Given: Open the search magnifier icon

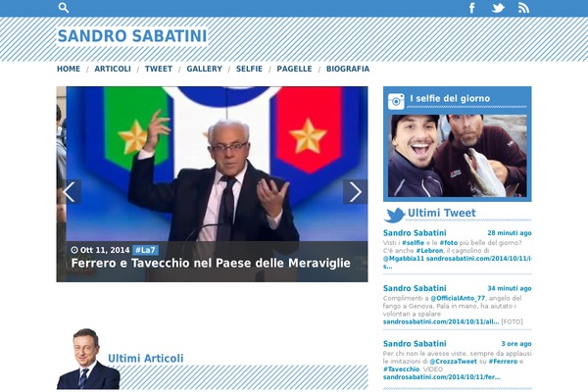Looking at the screenshot, I should [64, 8].
